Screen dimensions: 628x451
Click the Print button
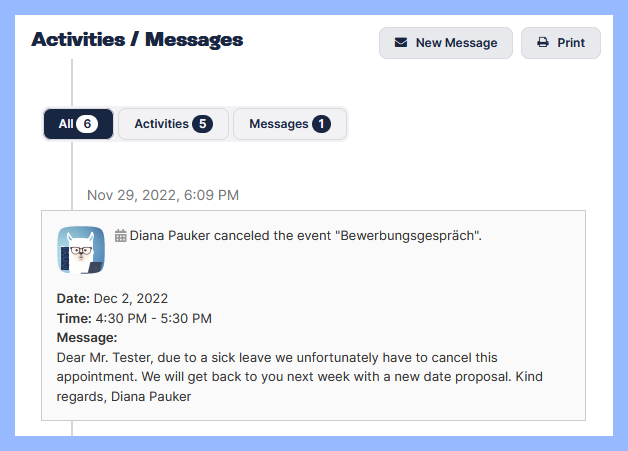pyautogui.click(x=561, y=43)
